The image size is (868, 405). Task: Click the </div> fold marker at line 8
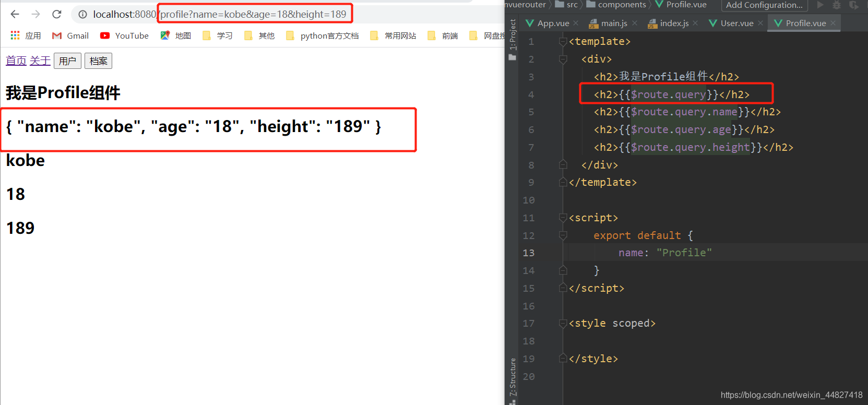tap(563, 165)
